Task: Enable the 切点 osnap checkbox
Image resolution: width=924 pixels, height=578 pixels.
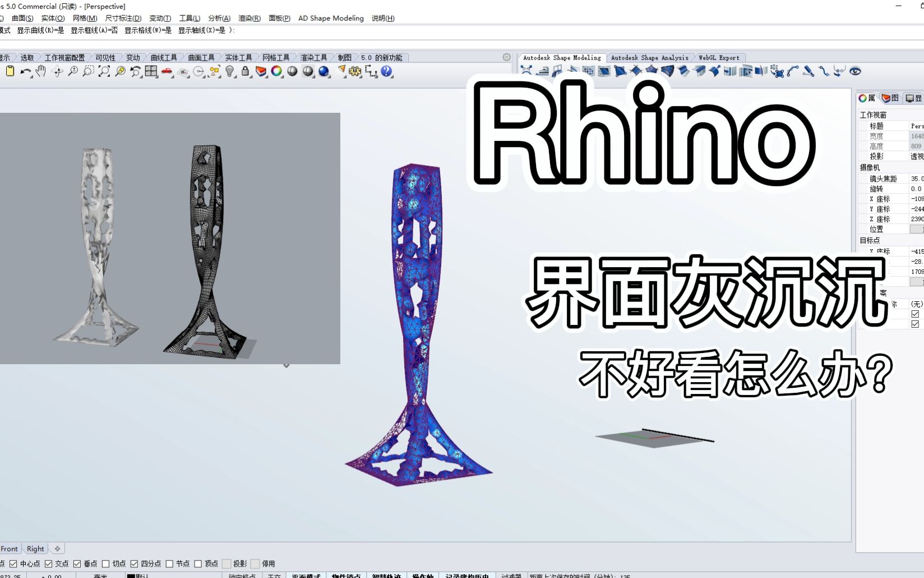Action: 105,563
